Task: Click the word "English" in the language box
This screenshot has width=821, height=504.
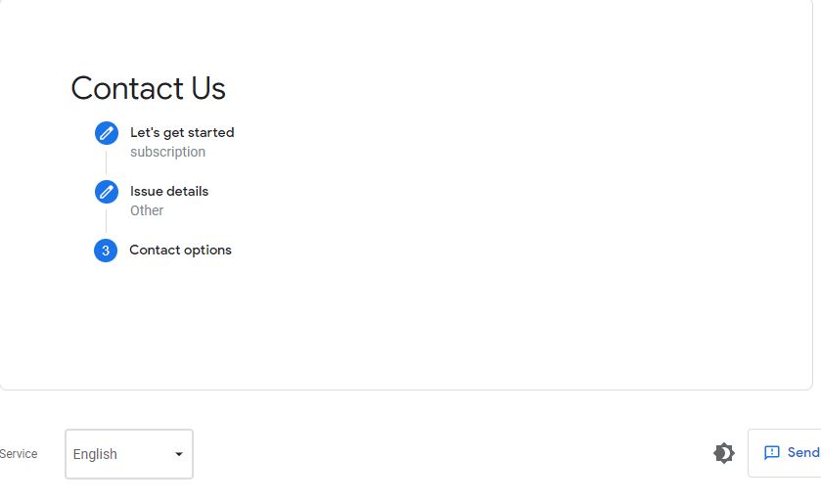Action: tap(95, 454)
